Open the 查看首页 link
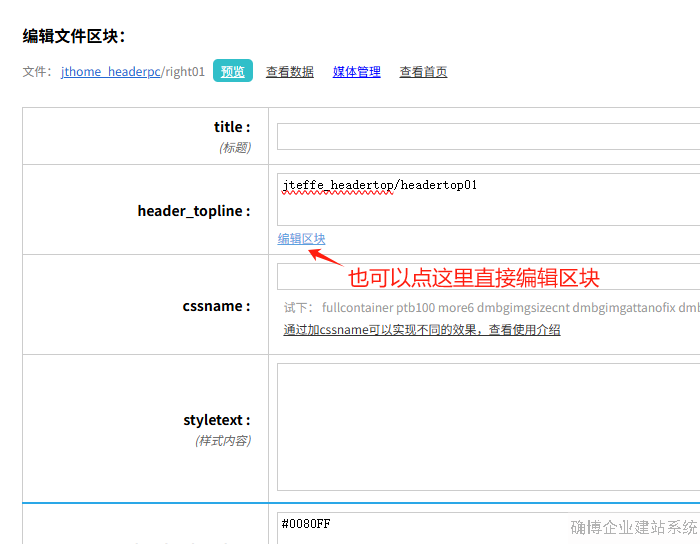The width and height of the screenshot is (700, 544). (423, 71)
